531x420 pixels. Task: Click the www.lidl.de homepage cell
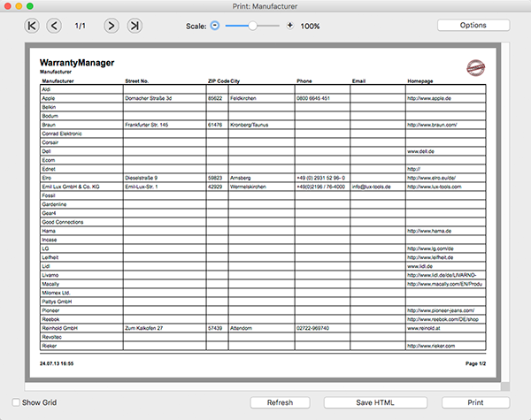click(x=446, y=266)
